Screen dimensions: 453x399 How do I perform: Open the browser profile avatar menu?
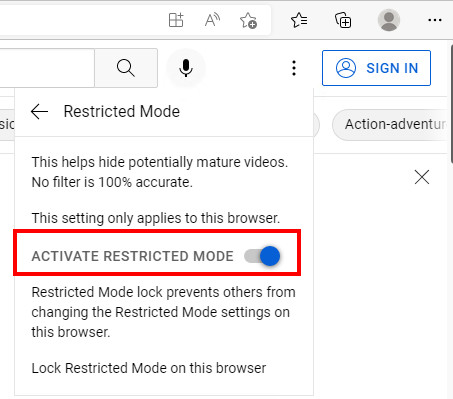tap(389, 20)
